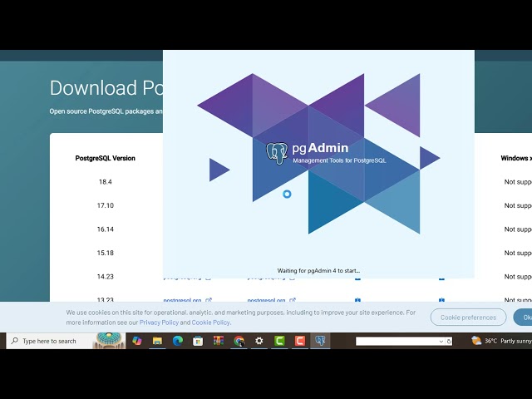Click the pgAdmin elephant logo on splash
The width and height of the screenshot is (532, 399).
277,153
